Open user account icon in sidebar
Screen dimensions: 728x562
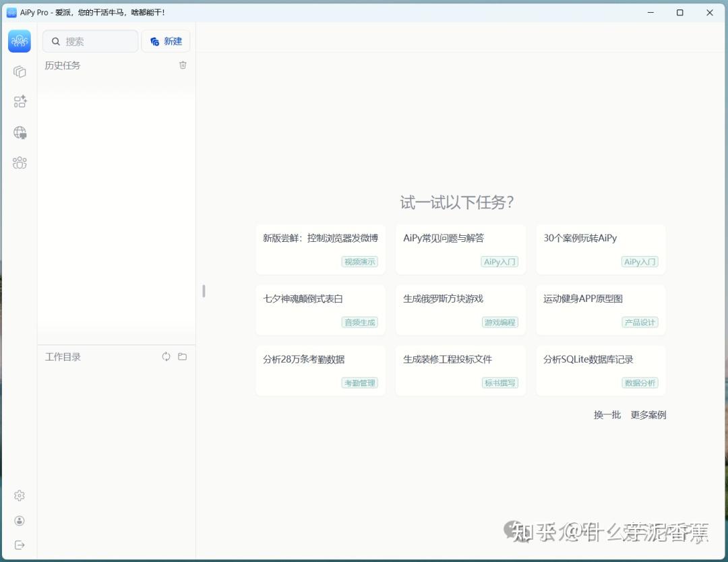tap(20, 521)
